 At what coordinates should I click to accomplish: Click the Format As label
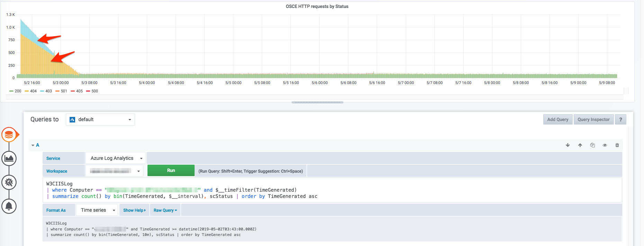[x=56, y=210]
